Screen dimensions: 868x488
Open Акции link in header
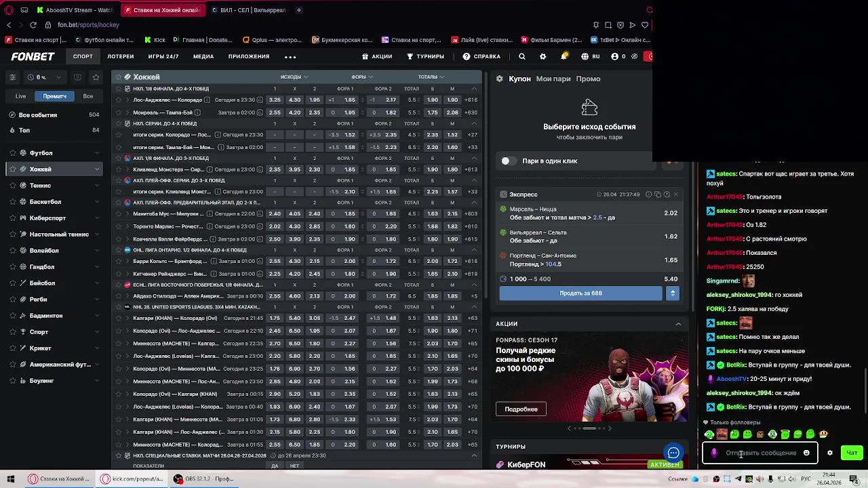tap(377, 56)
